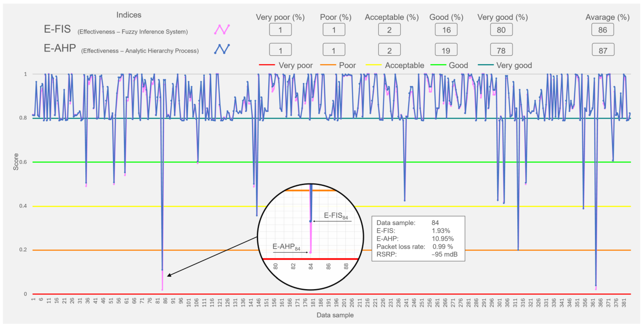Click the green Good legend swatch
The height and width of the screenshot is (327, 644).
(x=438, y=65)
